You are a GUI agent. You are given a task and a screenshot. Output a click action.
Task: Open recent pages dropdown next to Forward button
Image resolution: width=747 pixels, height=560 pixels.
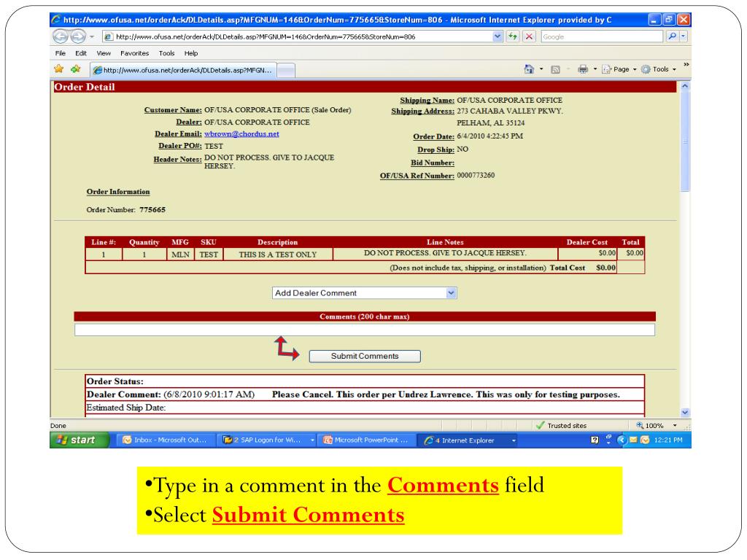pos(92,36)
